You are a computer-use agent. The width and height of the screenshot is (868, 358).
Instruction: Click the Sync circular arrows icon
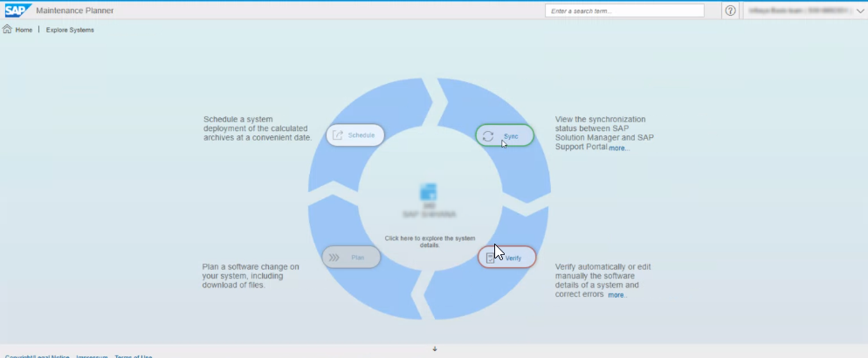[487, 136]
